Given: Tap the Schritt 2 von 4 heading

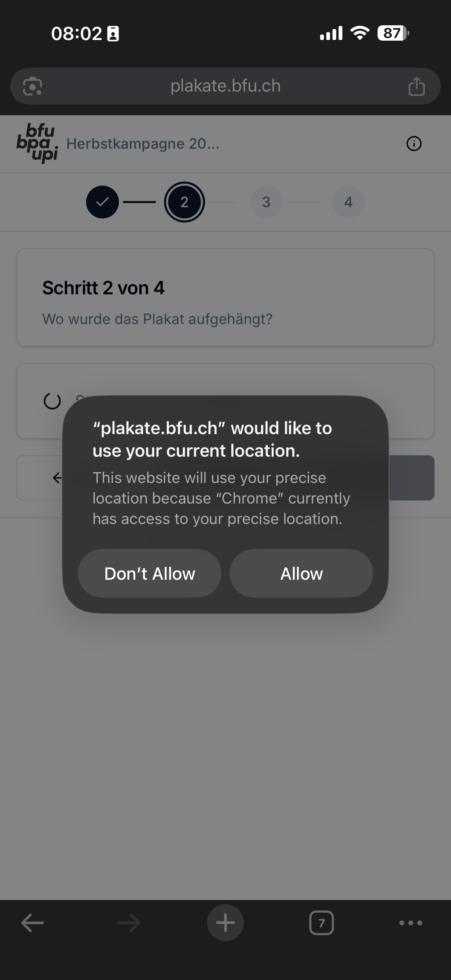Looking at the screenshot, I should coord(103,288).
